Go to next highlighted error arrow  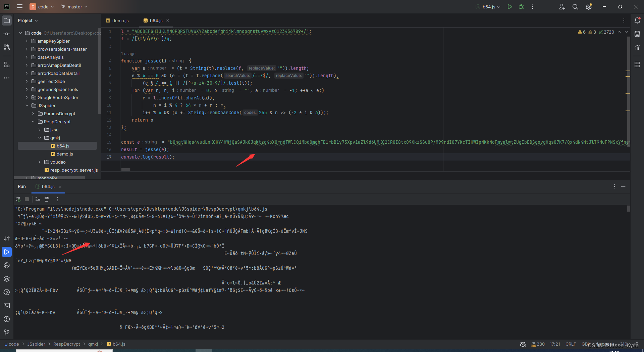click(626, 32)
